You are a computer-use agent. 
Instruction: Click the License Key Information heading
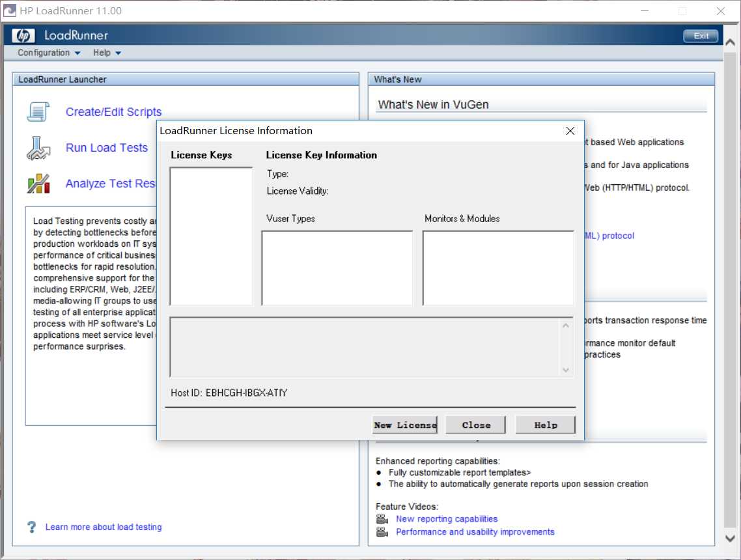(x=322, y=155)
